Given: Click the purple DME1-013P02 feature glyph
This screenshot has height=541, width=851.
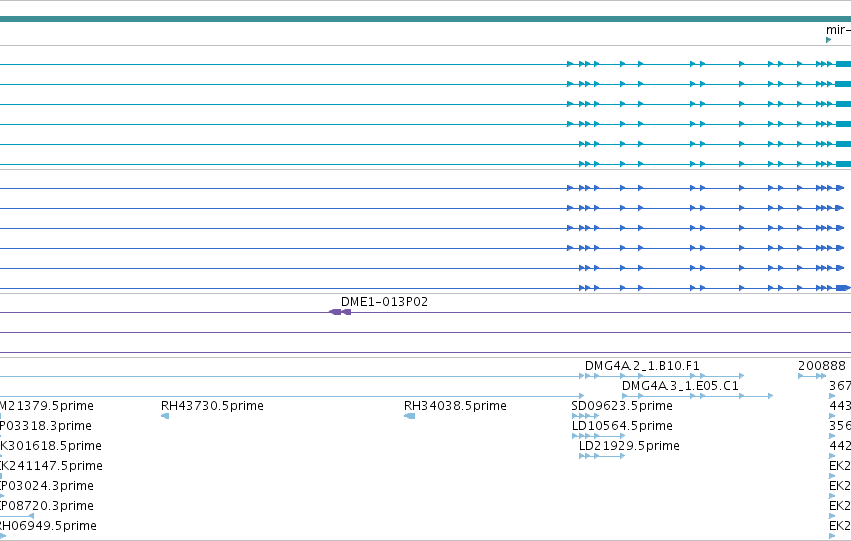Looking at the screenshot, I should coord(340,312).
